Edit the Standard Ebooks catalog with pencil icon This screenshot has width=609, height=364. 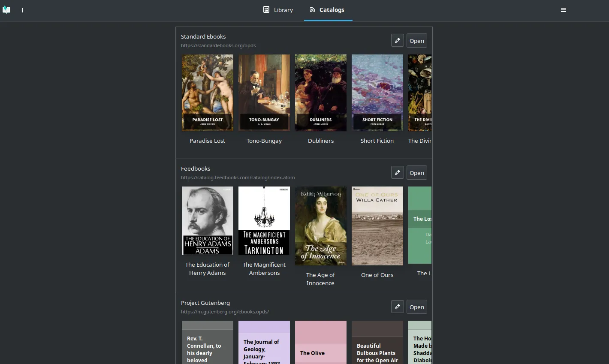click(x=397, y=41)
